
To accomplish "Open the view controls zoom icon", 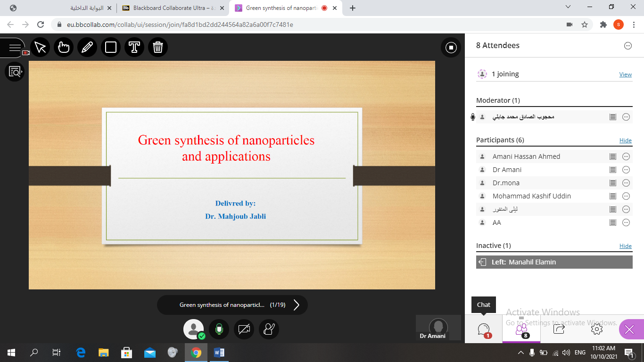I will pos(15,72).
